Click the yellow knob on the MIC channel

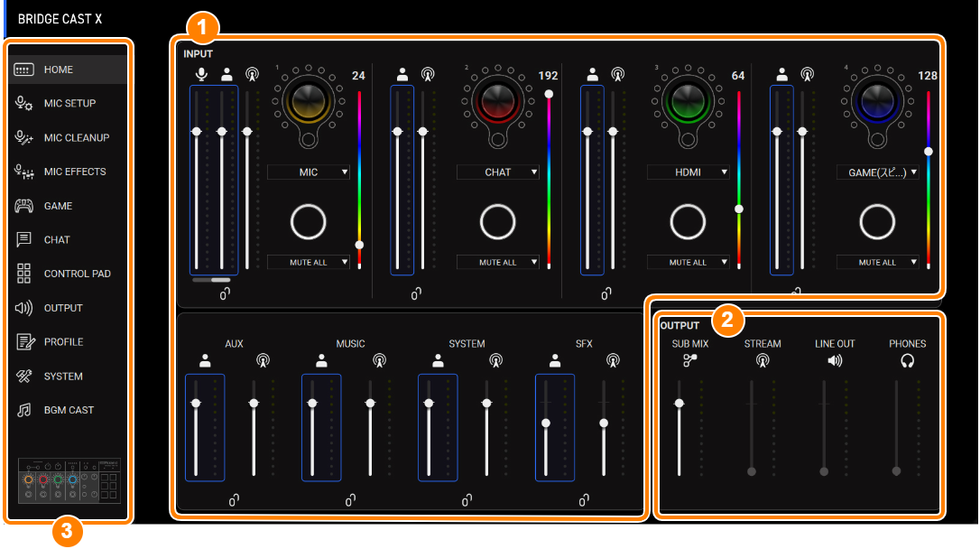coord(308,101)
